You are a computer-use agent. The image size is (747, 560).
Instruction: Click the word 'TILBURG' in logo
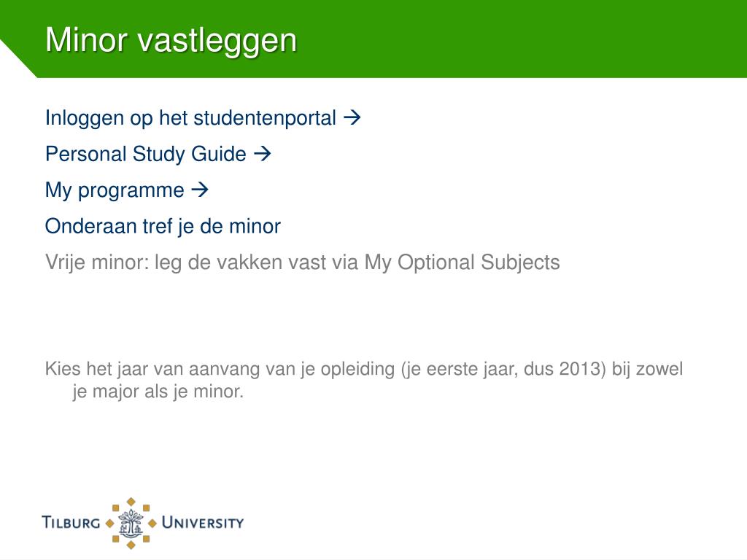click(x=71, y=522)
